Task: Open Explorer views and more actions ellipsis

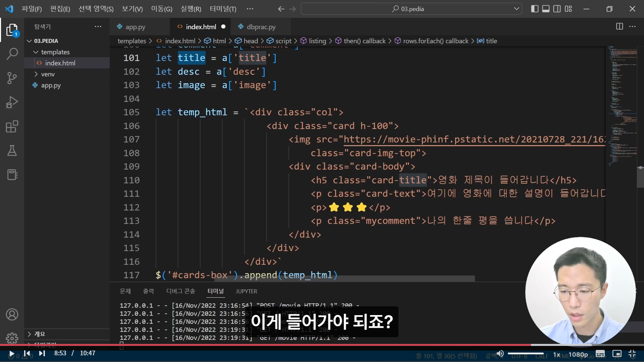Action: click(x=98, y=26)
